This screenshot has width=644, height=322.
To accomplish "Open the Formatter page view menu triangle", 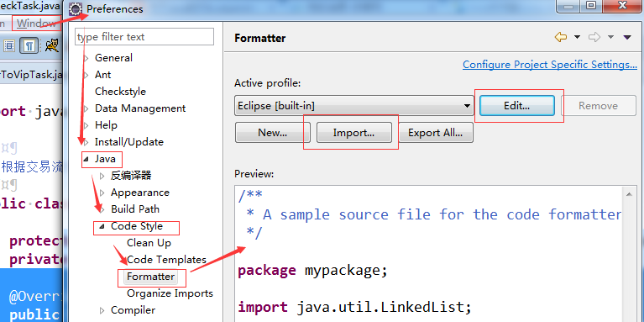I will (626, 38).
